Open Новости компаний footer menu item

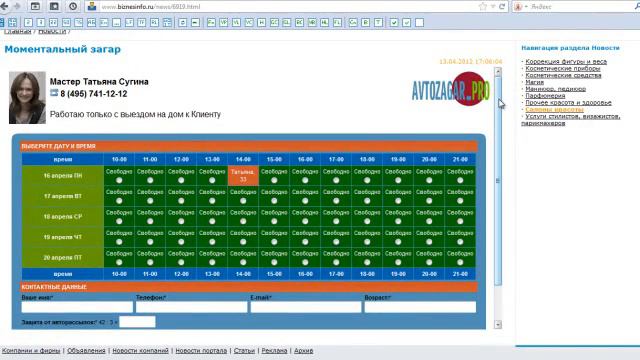pyautogui.click(x=140, y=351)
